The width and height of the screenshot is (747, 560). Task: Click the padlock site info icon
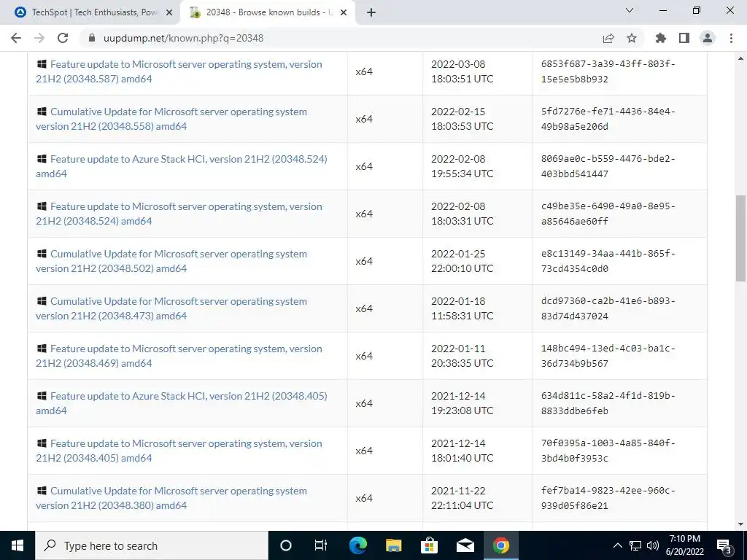click(92, 38)
